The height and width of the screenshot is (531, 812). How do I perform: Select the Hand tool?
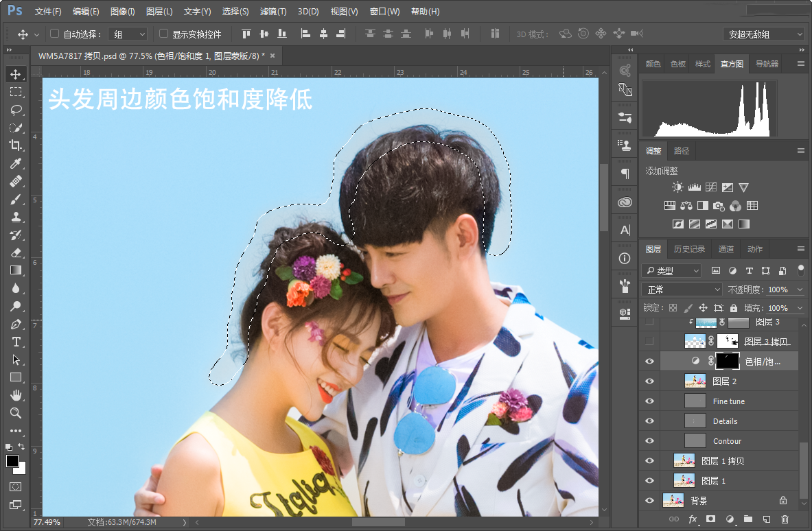(x=16, y=395)
